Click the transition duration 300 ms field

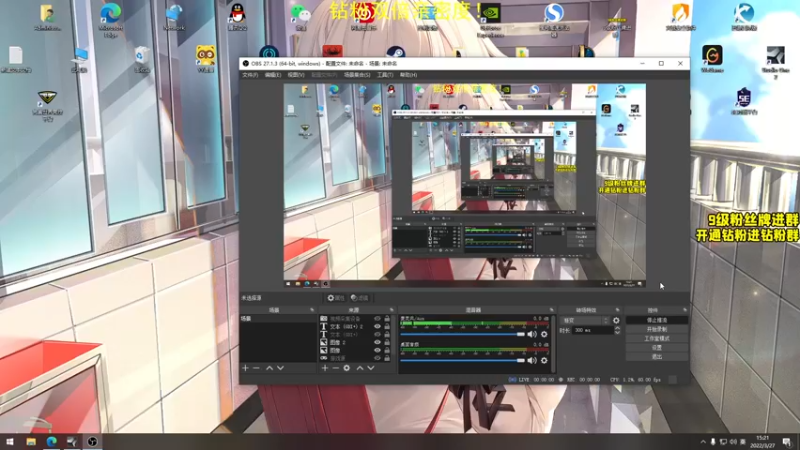[x=592, y=331]
